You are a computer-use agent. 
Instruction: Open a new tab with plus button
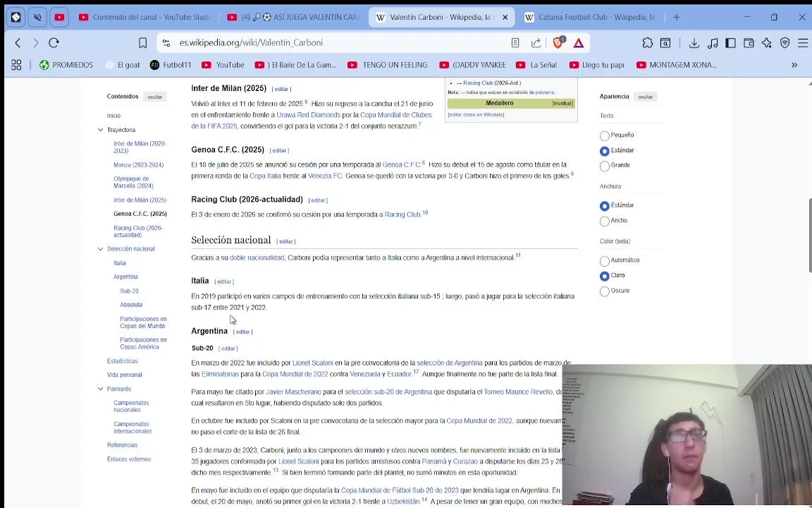click(x=677, y=17)
